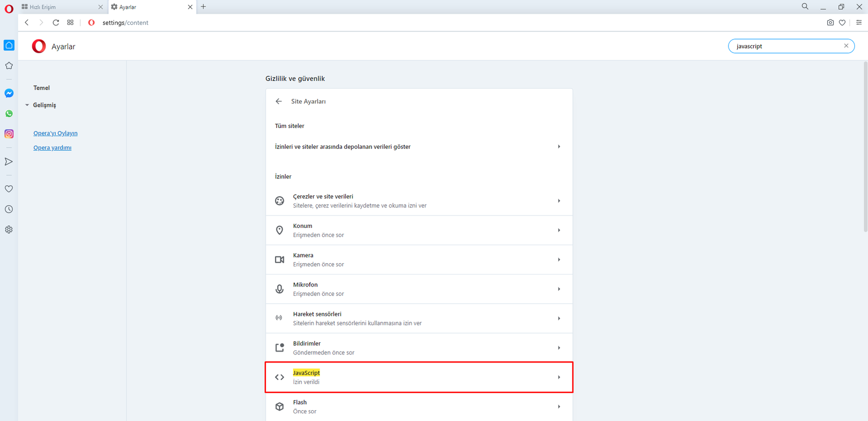
Task: Clear the javascript search field
Action: pos(846,46)
